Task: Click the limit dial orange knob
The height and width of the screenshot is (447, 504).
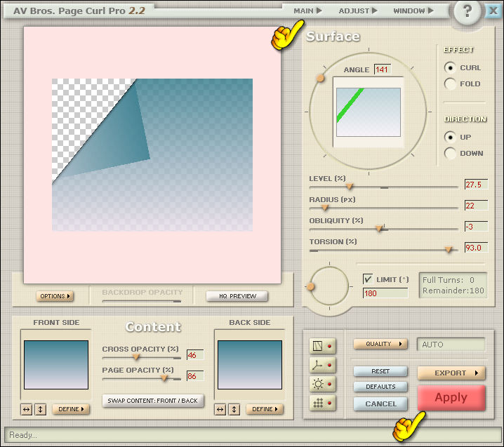Action: [310, 286]
